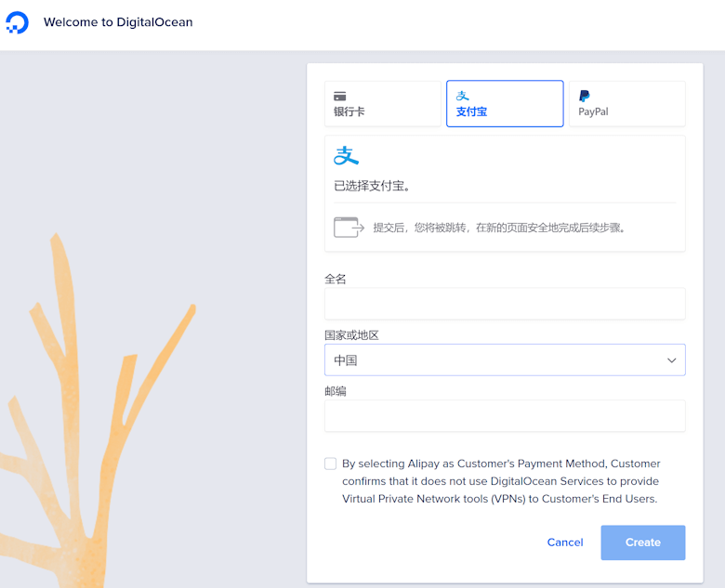The height and width of the screenshot is (588, 725).
Task: Tick the Alipay VPN confirmation checkbox
Action: 331,464
